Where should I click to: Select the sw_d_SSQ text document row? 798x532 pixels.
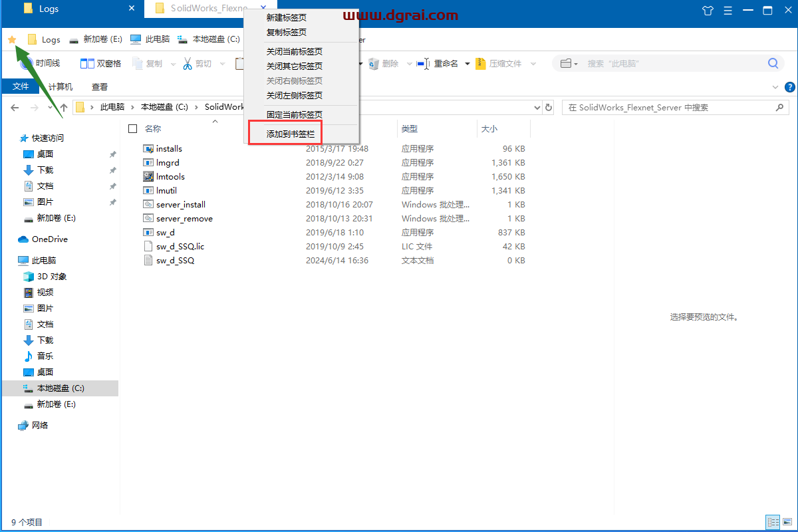pos(334,261)
